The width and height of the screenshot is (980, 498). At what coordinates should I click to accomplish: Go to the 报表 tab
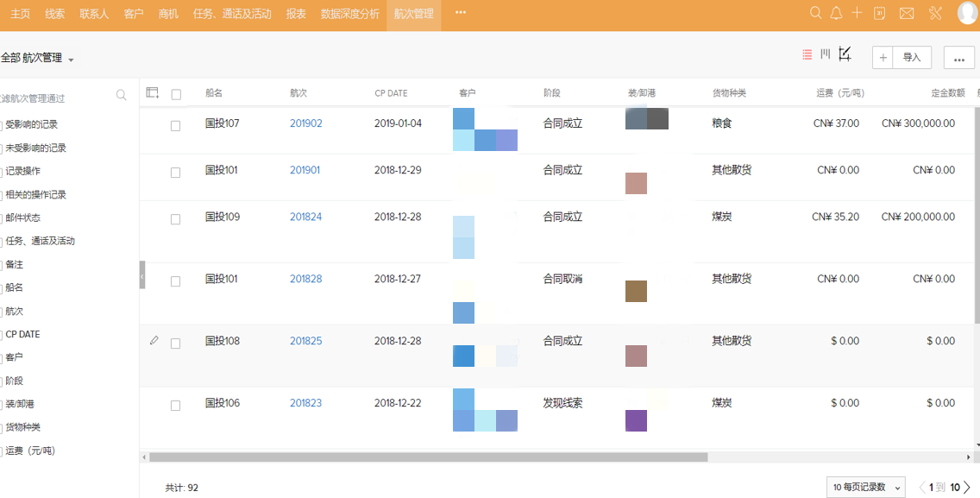tap(296, 14)
